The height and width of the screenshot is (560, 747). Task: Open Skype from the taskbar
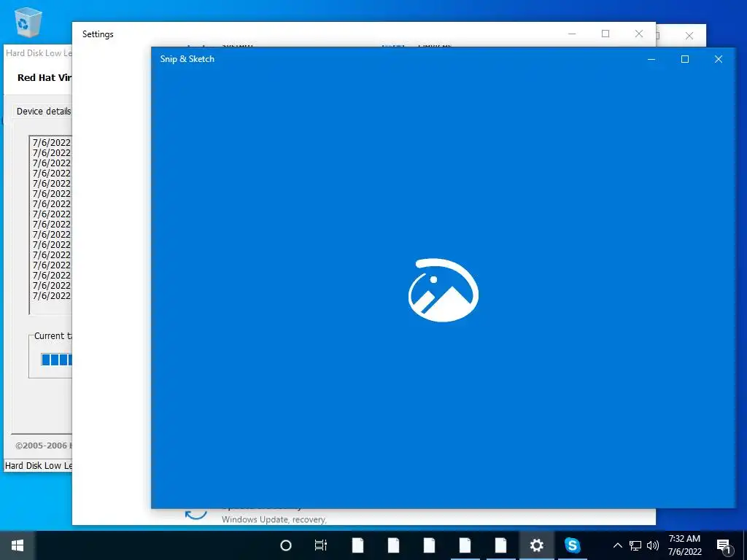pos(572,545)
